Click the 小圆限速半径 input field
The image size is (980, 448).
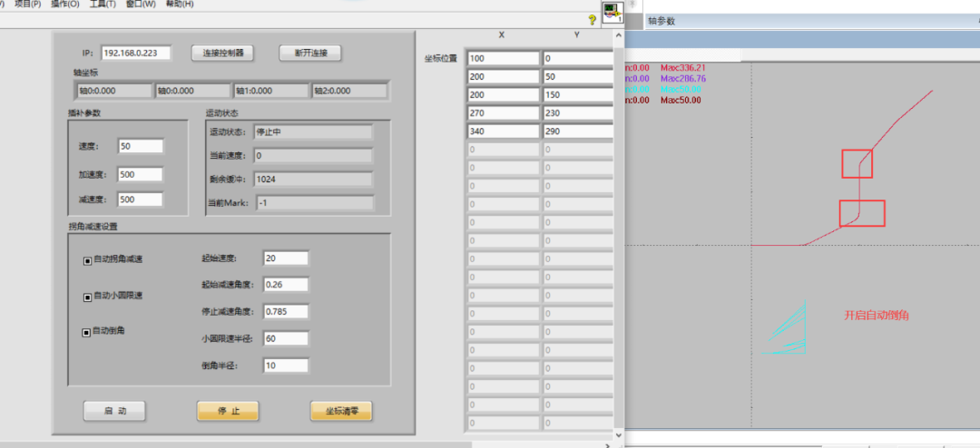pos(286,338)
